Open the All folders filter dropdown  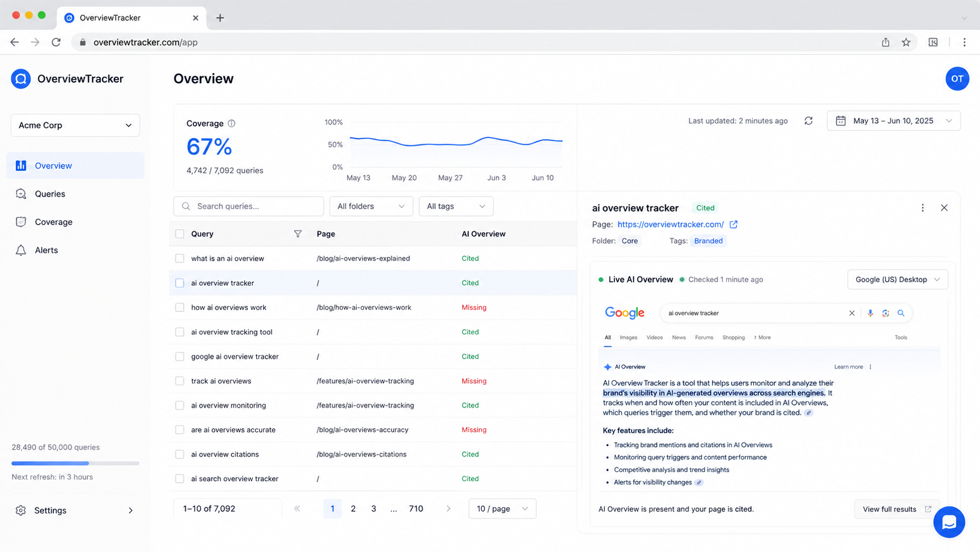tap(371, 206)
